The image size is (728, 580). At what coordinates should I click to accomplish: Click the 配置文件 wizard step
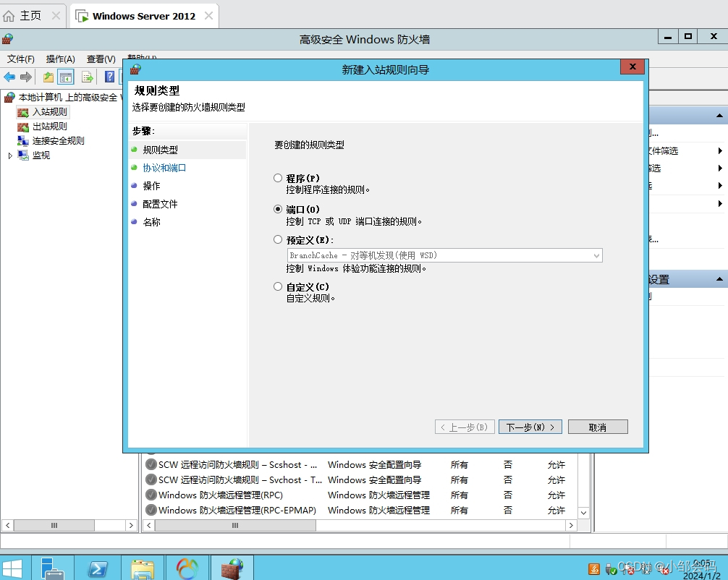160,204
